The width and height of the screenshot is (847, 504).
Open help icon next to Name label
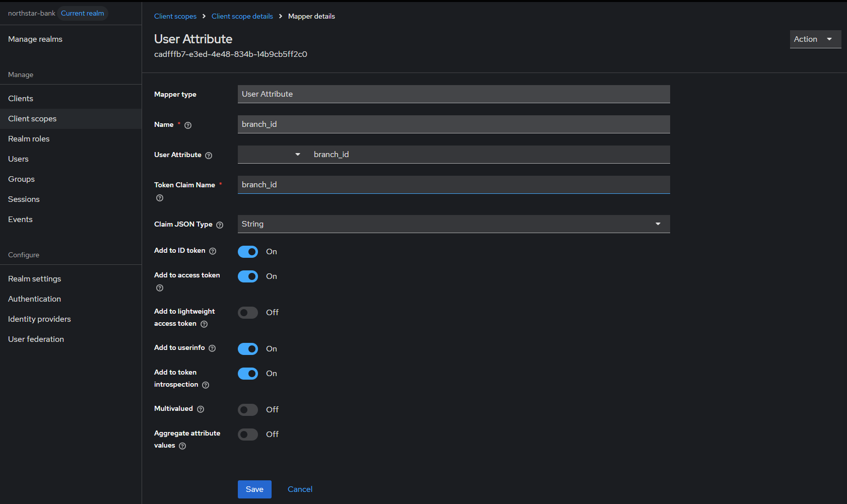[x=188, y=125]
